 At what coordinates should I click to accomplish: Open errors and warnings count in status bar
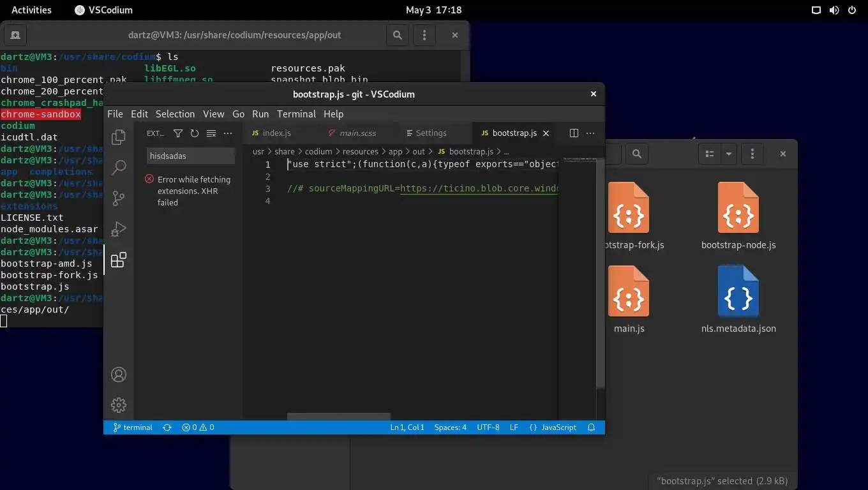coord(198,427)
